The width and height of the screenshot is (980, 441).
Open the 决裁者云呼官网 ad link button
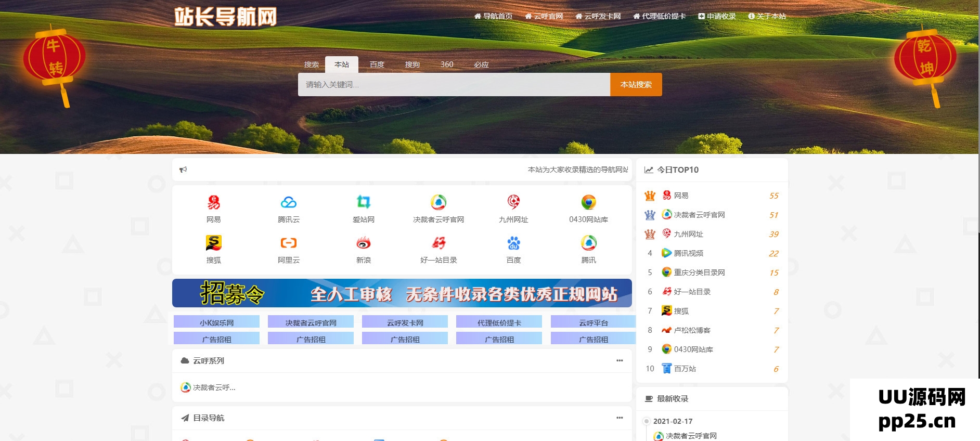pyautogui.click(x=311, y=322)
